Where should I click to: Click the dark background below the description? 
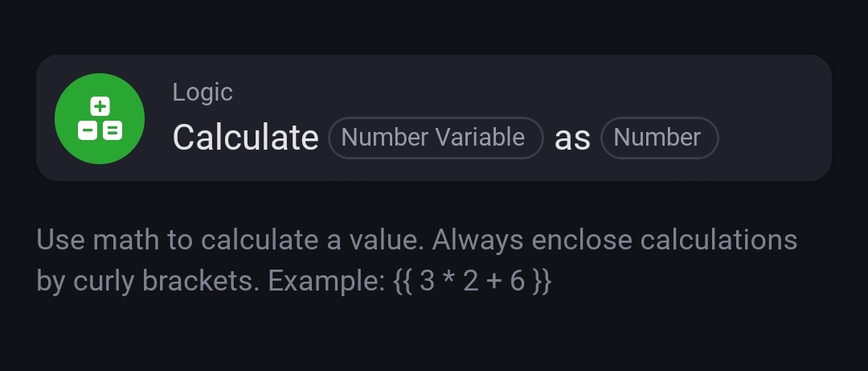pyautogui.click(x=434, y=338)
